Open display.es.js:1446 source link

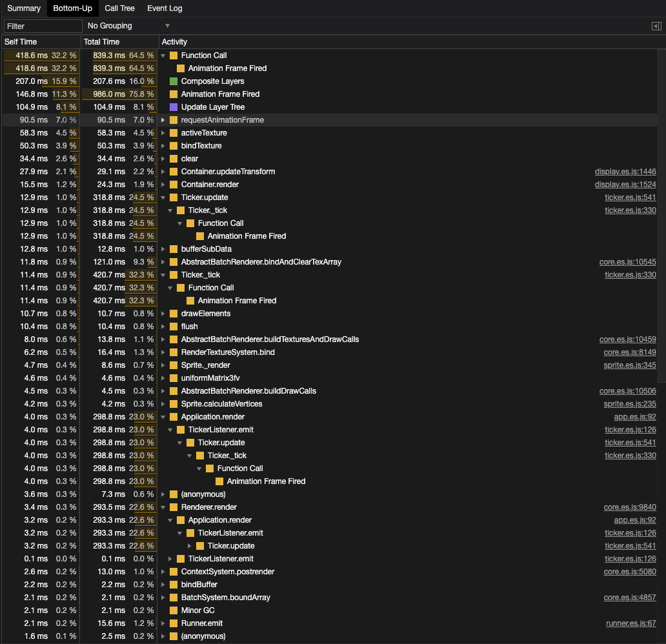coord(625,172)
